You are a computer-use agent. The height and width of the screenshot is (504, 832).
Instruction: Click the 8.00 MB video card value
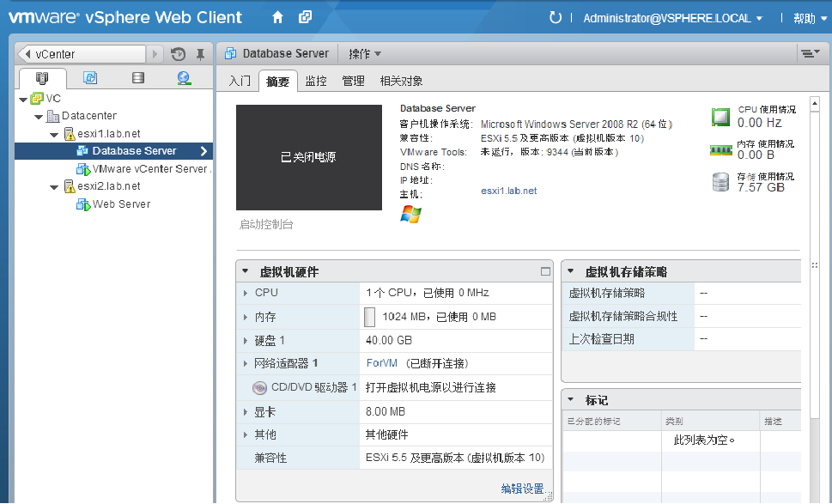point(386,412)
